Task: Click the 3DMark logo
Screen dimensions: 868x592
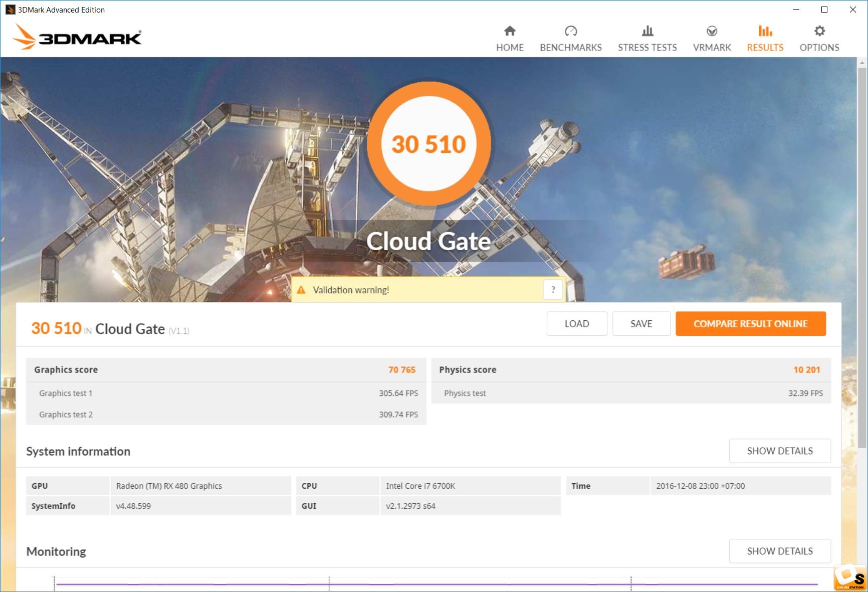Action: coord(77,38)
